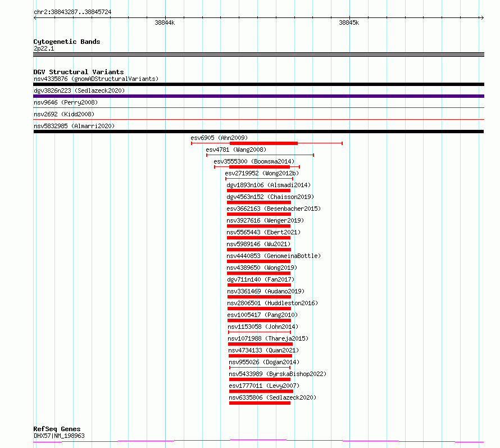Click the 38844k ruler position label
500x448 pixels.
click(x=165, y=22)
